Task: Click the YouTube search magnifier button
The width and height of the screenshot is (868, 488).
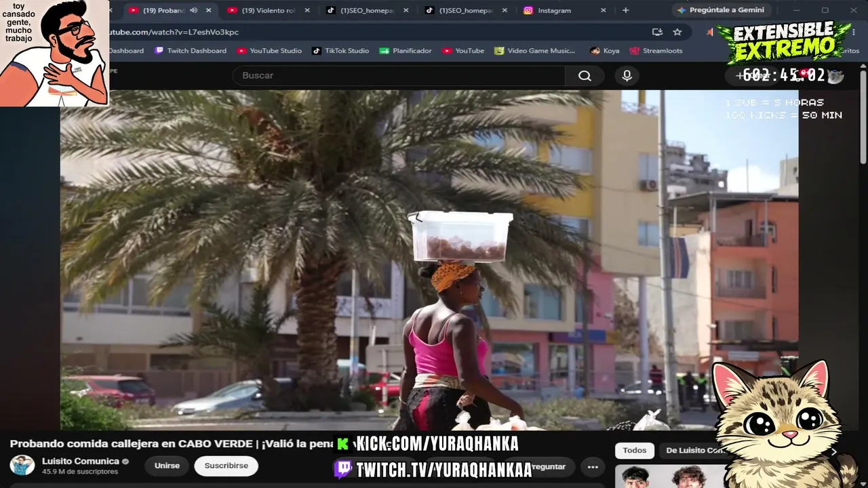Action: point(585,76)
